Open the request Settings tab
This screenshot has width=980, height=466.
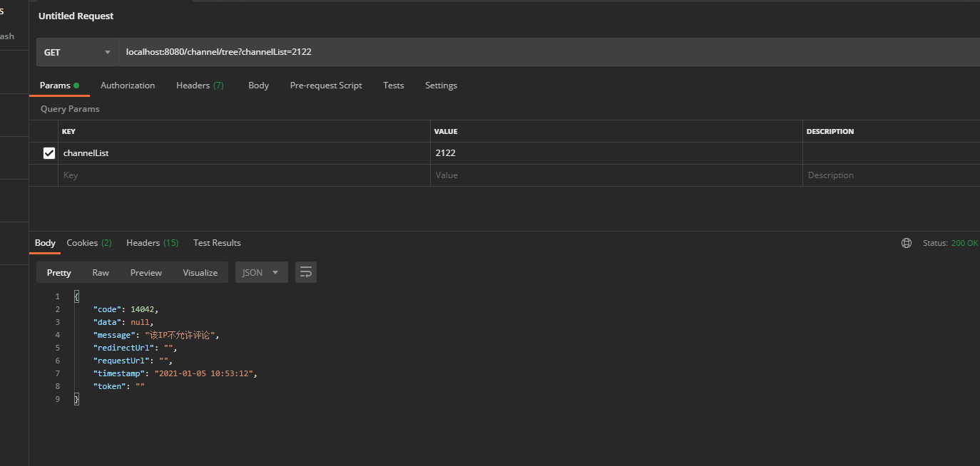[441, 86]
